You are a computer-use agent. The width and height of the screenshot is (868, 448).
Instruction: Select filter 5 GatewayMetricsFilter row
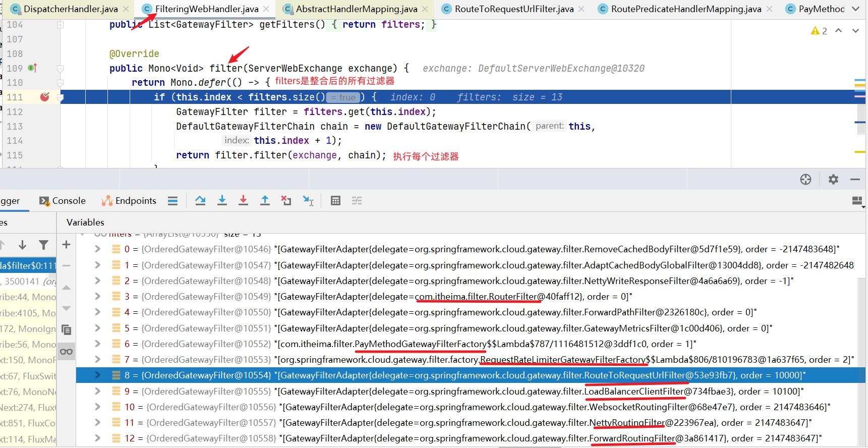467,328
